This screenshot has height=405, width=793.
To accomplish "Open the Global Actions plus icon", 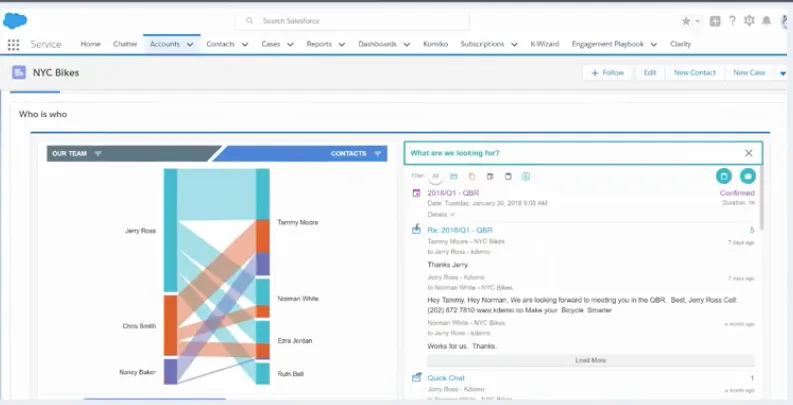I will 715,21.
